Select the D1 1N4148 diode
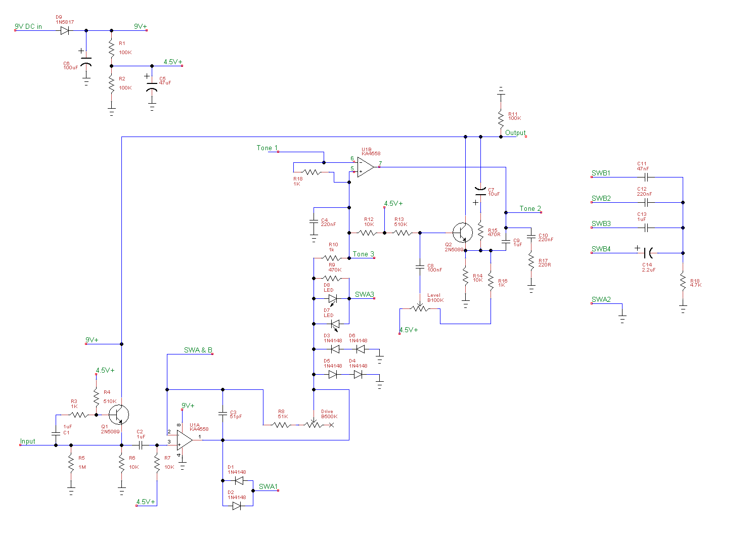 coord(239,480)
